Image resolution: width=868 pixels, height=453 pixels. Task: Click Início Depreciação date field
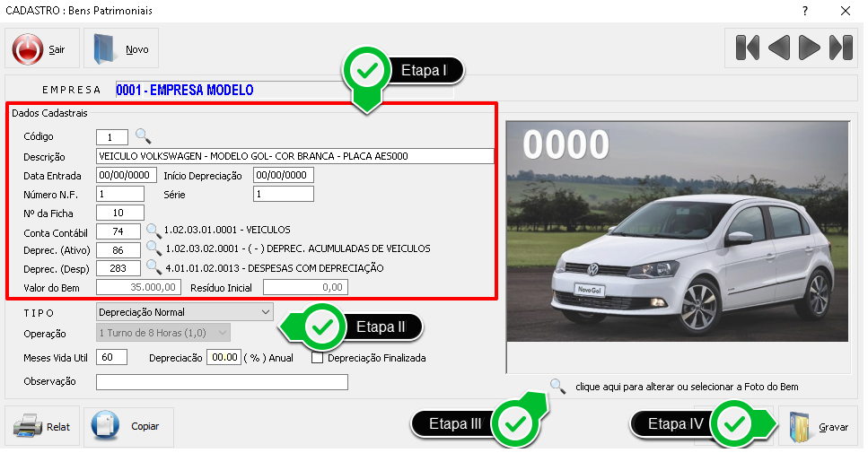(284, 175)
